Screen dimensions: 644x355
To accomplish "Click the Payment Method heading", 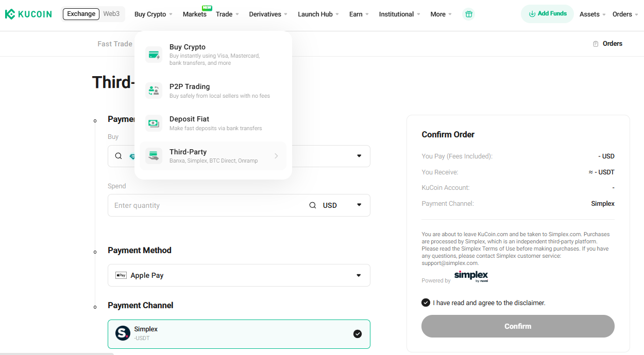I will click(x=140, y=250).
